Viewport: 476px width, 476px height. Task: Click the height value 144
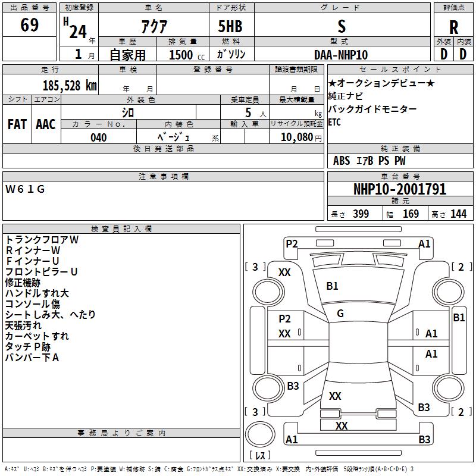pos(458,214)
